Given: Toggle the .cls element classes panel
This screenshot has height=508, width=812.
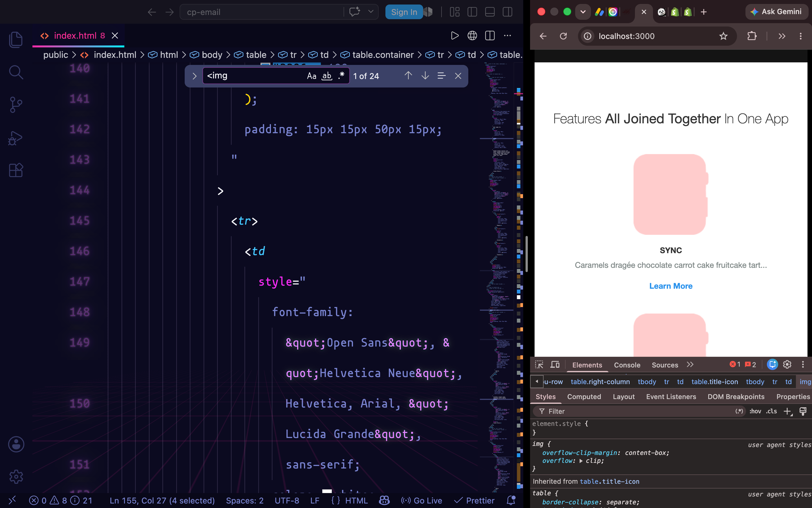Looking at the screenshot, I should [771, 411].
